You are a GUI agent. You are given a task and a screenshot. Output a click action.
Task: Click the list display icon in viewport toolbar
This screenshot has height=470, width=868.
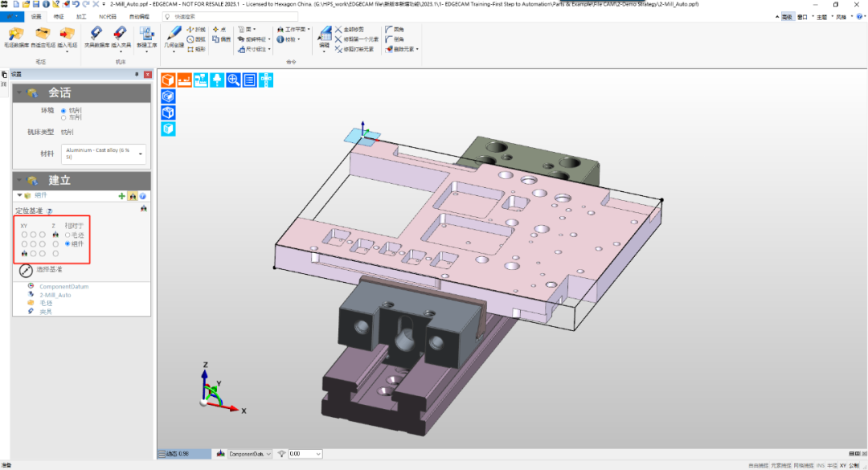pos(250,80)
